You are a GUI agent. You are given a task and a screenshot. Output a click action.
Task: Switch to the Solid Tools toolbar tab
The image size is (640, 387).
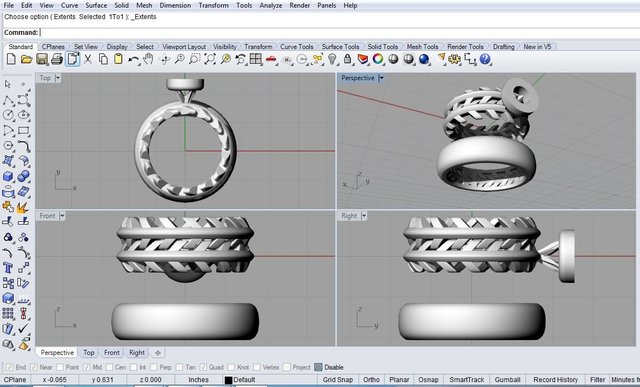pos(382,47)
